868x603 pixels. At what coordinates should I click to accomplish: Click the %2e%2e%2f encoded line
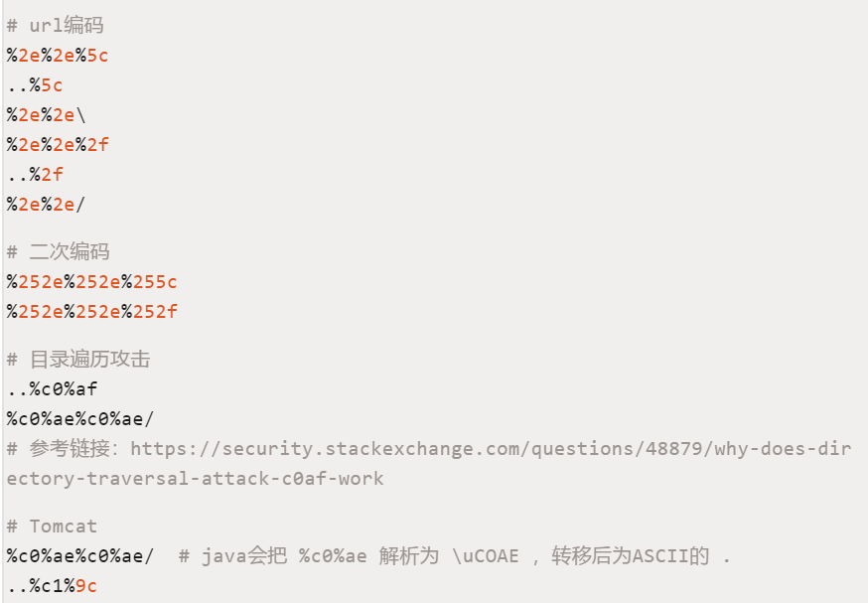58,145
